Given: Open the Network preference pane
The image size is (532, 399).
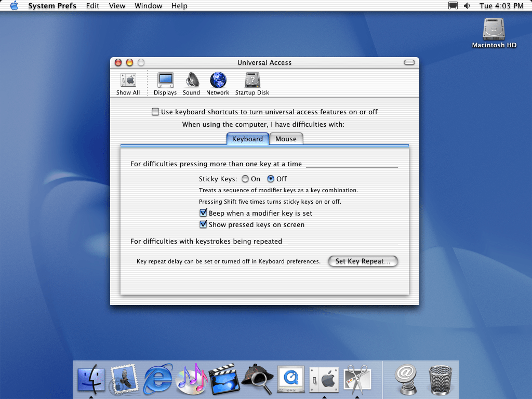Looking at the screenshot, I should coord(218,84).
